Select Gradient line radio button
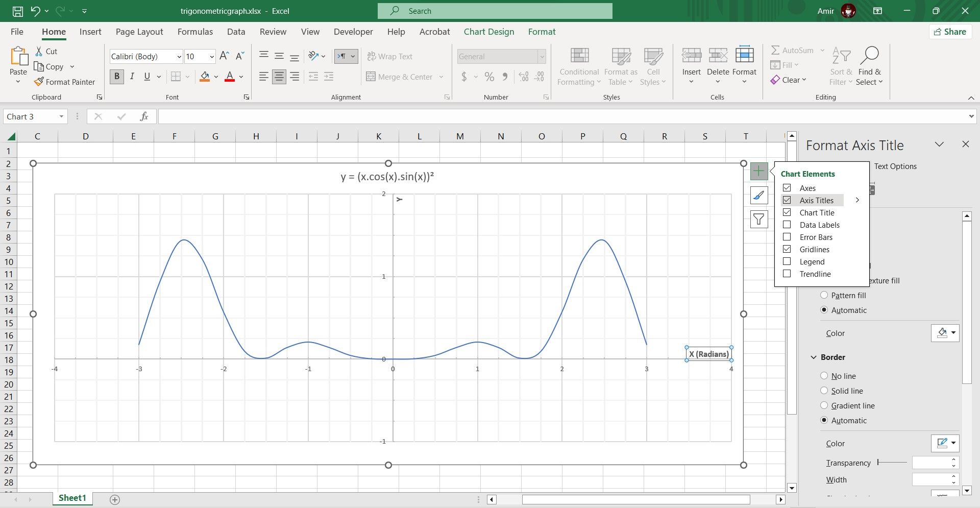Image resolution: width=980 pixels, height=508 pixels. (824, 405)
